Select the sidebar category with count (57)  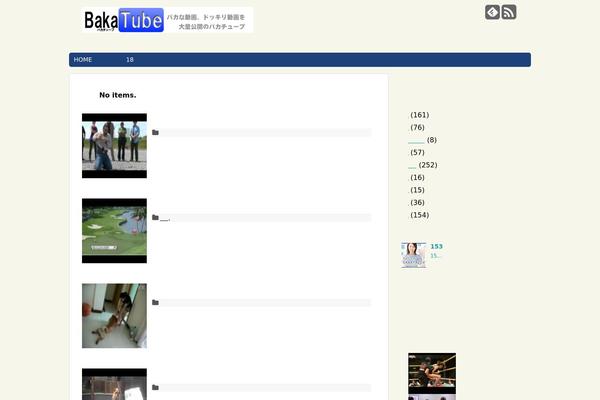[416, 152]
